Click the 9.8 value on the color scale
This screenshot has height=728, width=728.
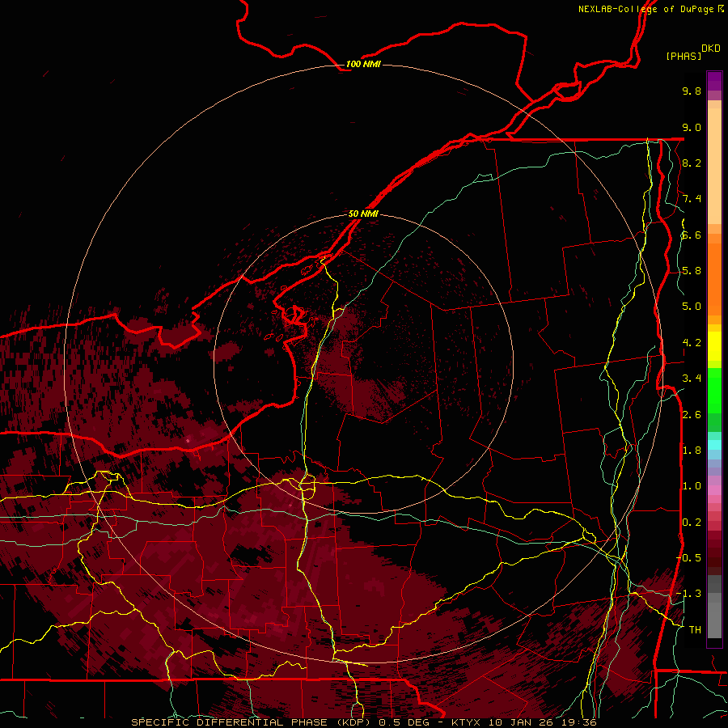692,91
